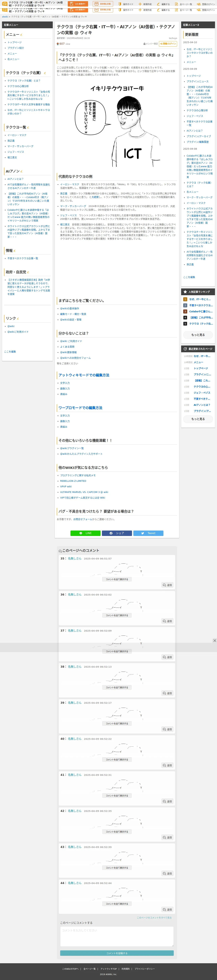Reply to comment 39 using 返信
This screenshot has height=980, width=217.
click(x=167, y=729)
